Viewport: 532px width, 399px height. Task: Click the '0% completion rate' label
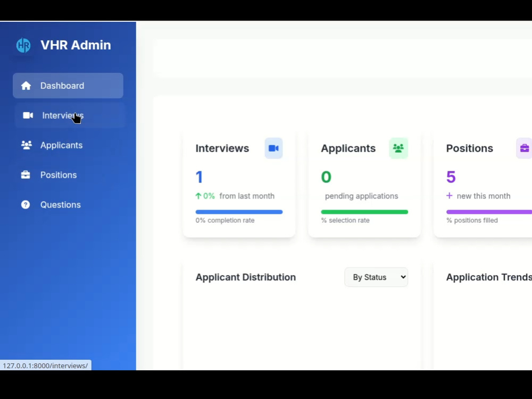tap(225, 221)
